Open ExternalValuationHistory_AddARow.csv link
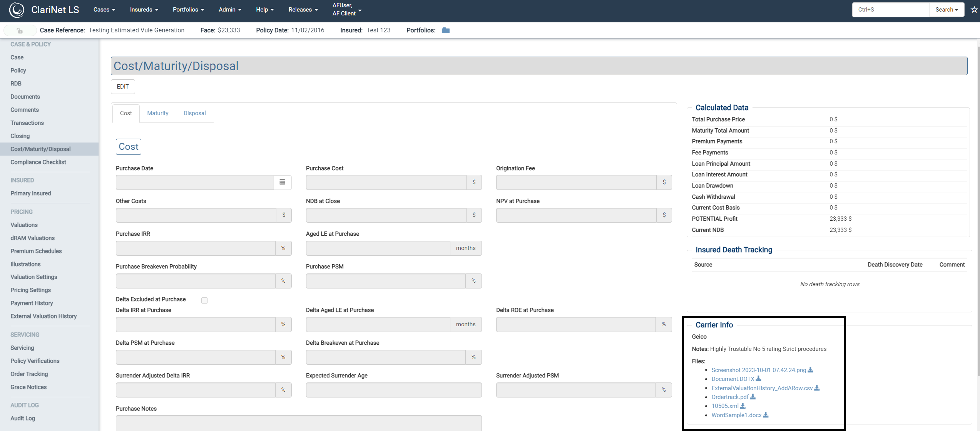This screenshot has width=980, height=431. (x=762, y=388)
